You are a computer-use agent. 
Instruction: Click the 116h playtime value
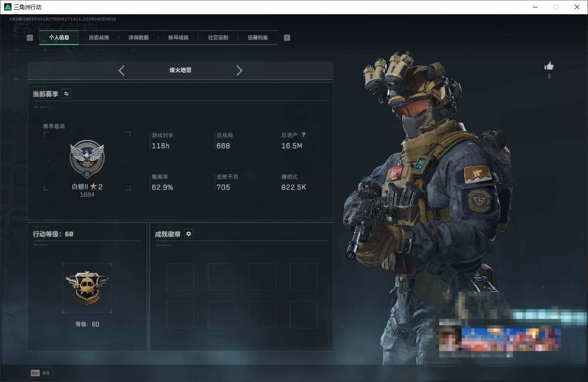pos(161,146)
